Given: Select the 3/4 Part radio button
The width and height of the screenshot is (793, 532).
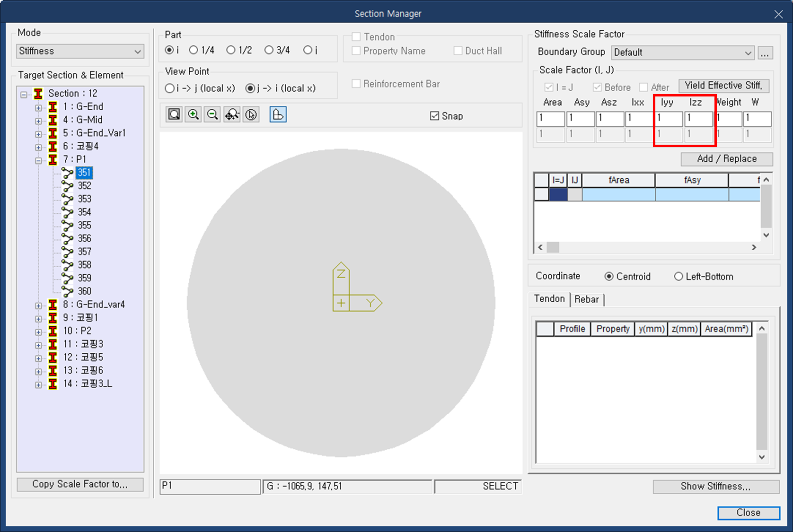Looking at the screenshot, I should click(269, 50).
